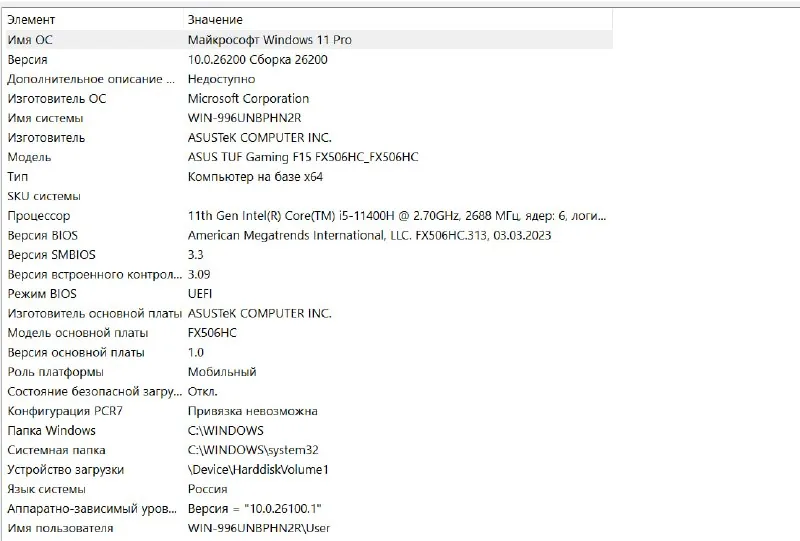Select the Дополнительное описание row
The height and width of the screenshot is (541, 800).
(x=91, y=79)
